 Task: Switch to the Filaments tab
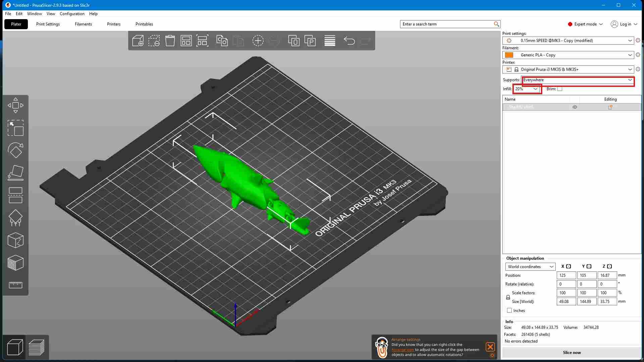pyautogui.click(x=83, y=24)
